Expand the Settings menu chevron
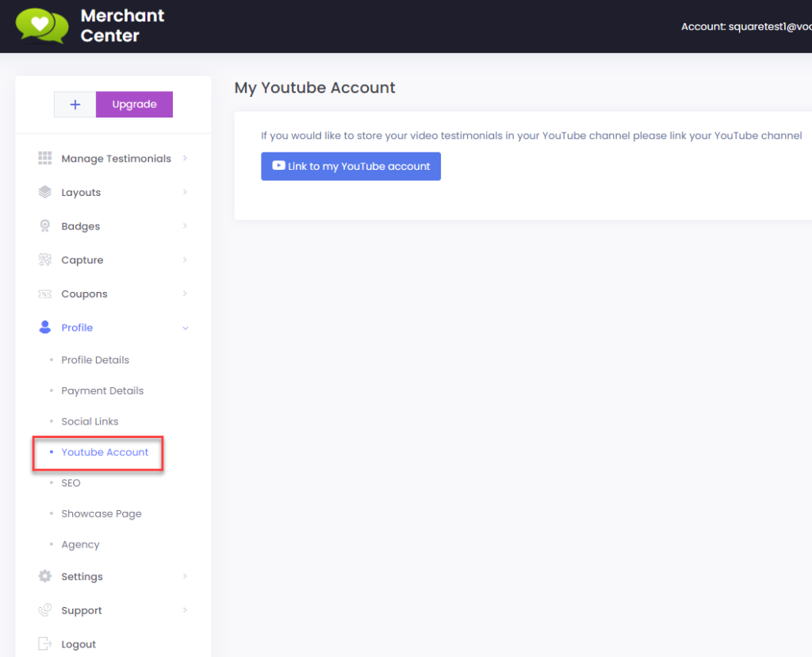Viewport: 812px width, 657px height. (185, 576)
